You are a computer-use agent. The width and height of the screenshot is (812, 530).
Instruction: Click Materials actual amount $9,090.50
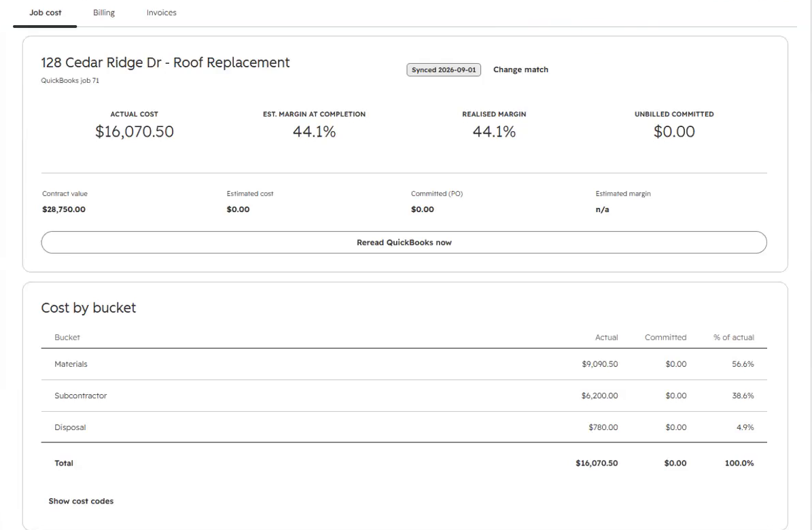coord(600,364)
